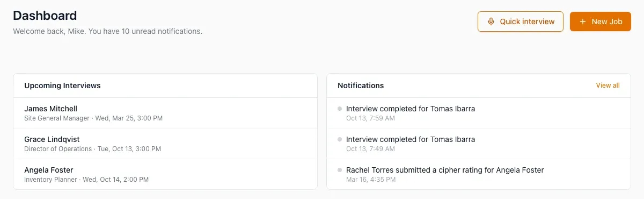
Task: Click the plus icon in New Job
Action: (583, 22)
